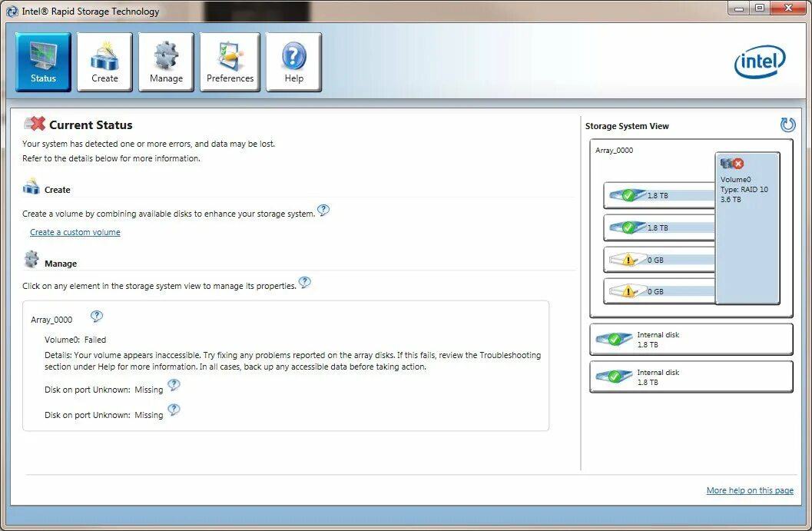Maximize the Intel Rapid Storage window

(x=760, y=8)
